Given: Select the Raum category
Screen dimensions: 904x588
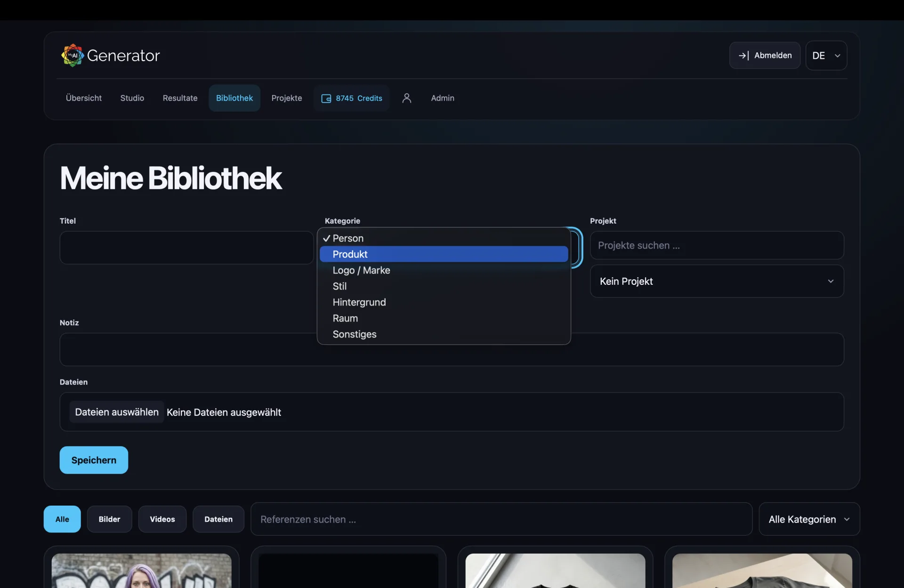Looking at the screenshot, I should [x=444, y=318].
